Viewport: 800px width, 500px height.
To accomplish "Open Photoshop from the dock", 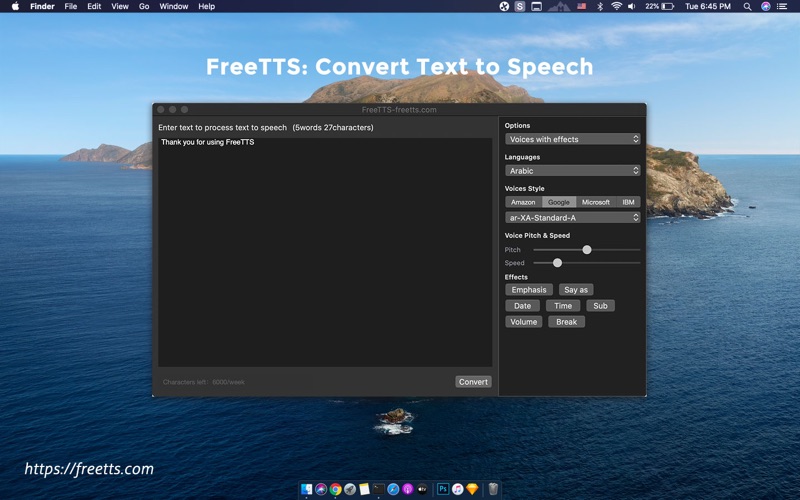I will click(x=443, y=489).
